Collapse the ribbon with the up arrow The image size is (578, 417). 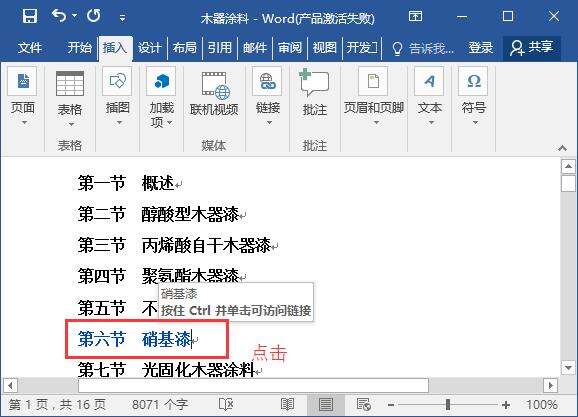(562, 148)
